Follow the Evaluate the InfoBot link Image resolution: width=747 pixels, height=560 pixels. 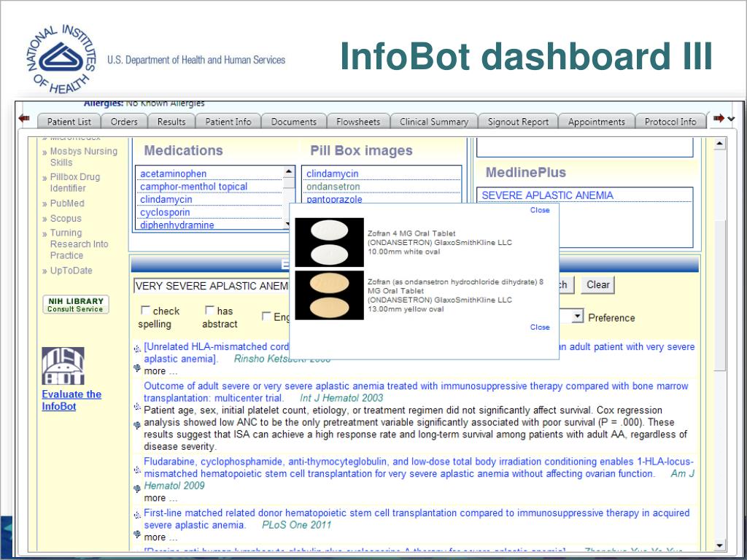[x=71, y=400]
